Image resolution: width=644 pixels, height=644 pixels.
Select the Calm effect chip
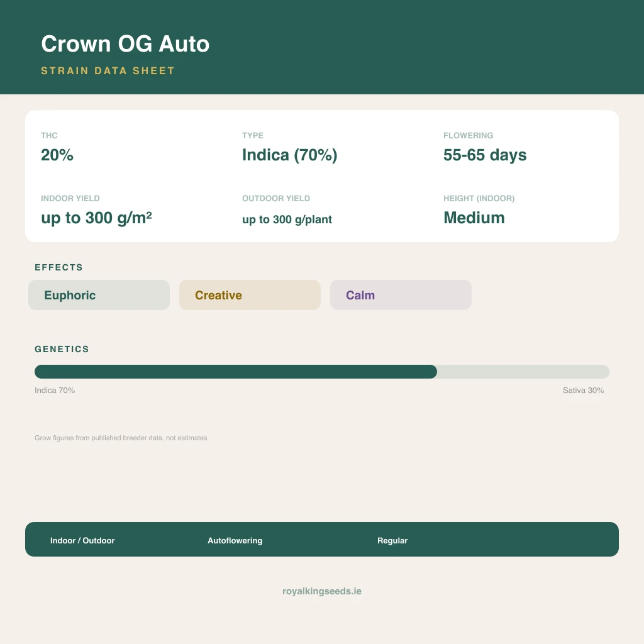[x=401, y=295]
